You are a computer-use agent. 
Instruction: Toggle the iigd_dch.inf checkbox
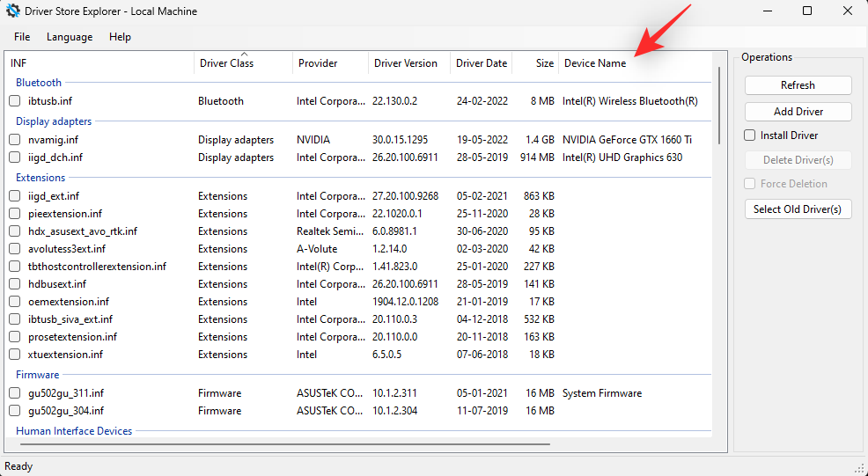pyautogui.click(x=15, y=157)
